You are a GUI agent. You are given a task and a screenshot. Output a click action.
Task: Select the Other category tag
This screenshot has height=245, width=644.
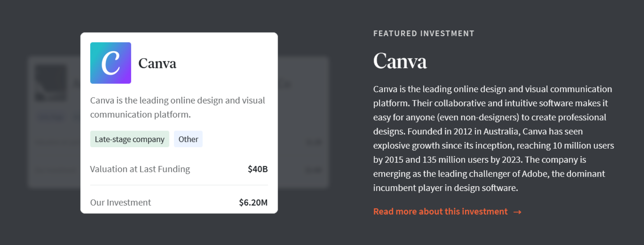click(188, 139)
